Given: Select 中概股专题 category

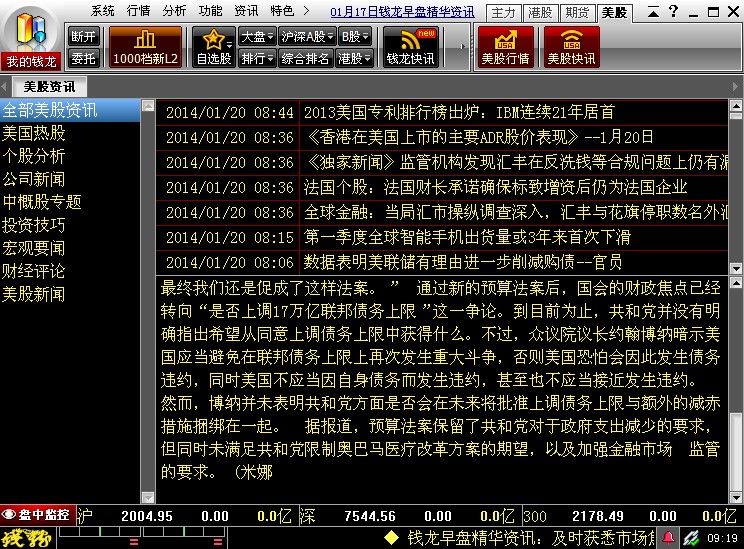Looking at the screenshot, I should [42, 202].
